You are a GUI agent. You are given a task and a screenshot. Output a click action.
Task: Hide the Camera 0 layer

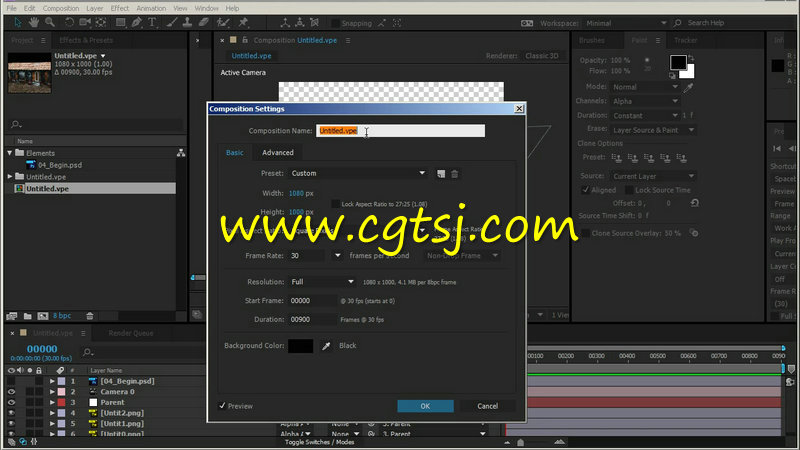click(11, 392)
